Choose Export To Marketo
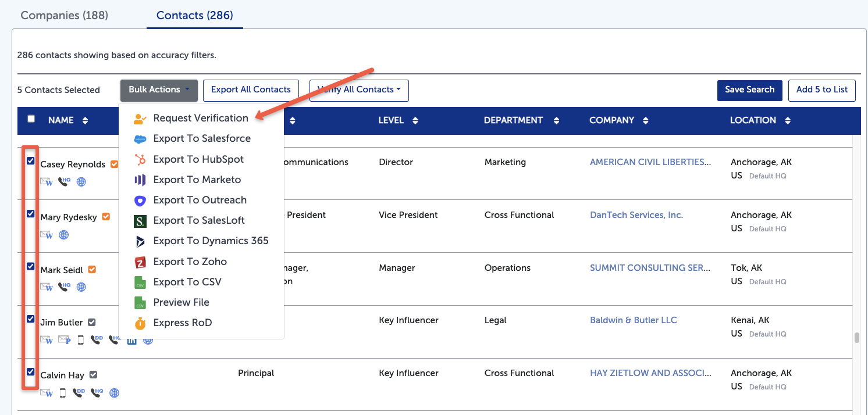 (x=201, y=180)
